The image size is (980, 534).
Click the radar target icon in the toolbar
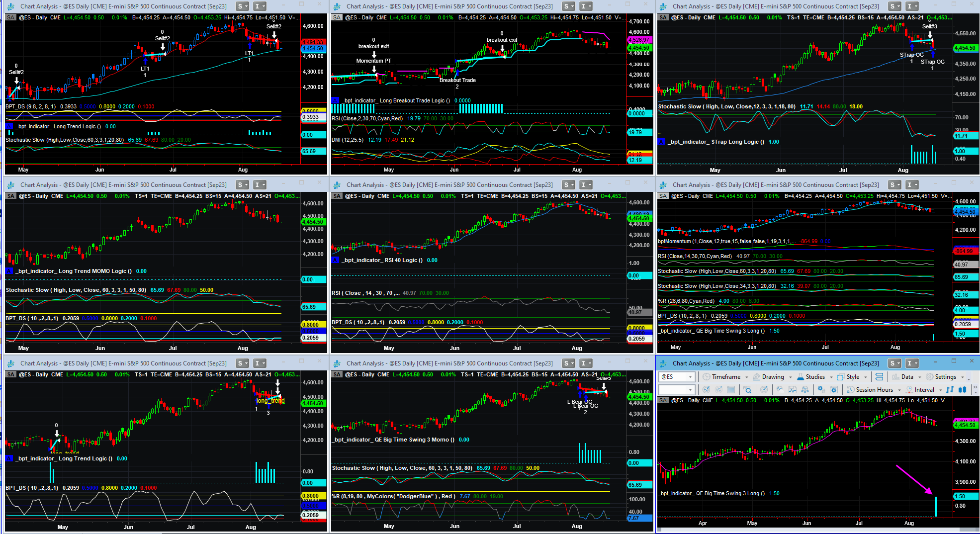click(764, 390)
